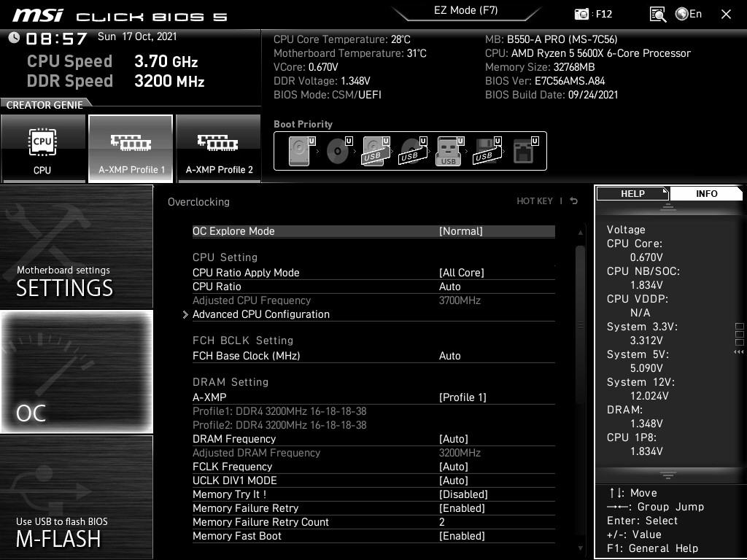747x560 pixels.
Task: Change Memory Try It ! setting
Action: 373,494
